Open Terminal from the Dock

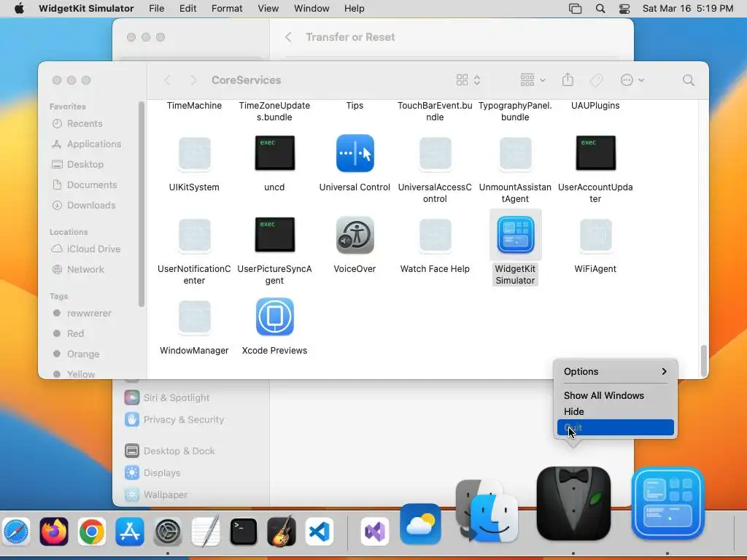click(244, 532)
